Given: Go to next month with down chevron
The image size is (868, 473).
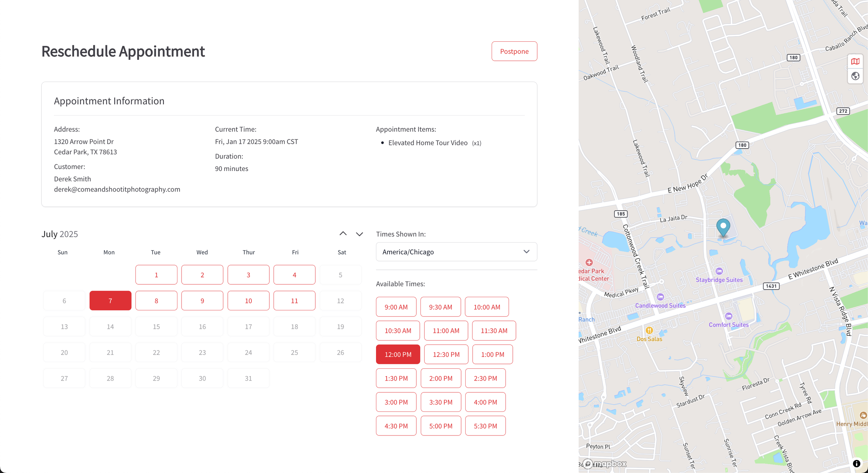Looking at the screenshot, I should click(359, 234).
